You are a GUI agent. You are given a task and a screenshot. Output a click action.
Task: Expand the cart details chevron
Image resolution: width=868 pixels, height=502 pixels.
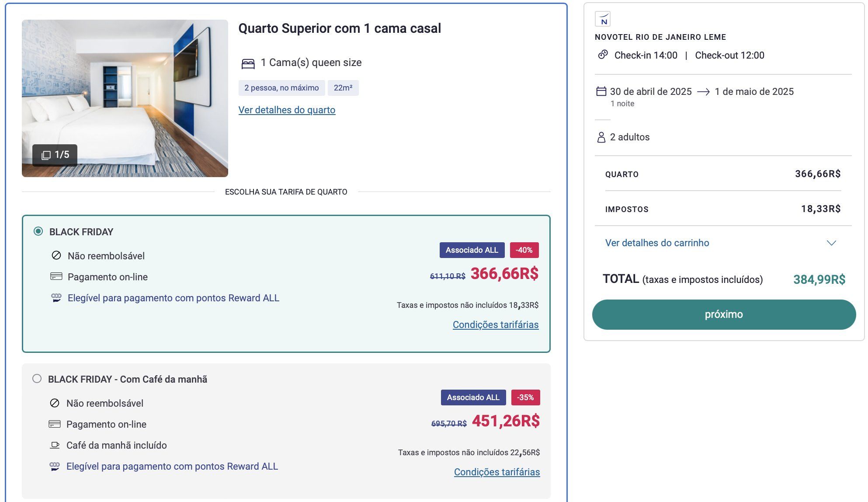[x=831, y=243]
